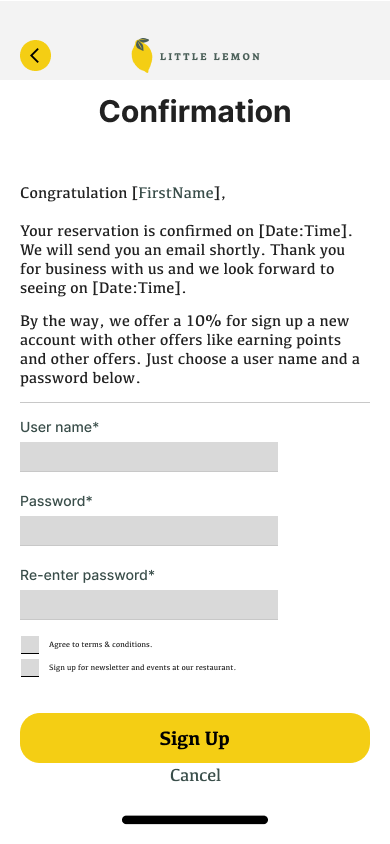Click the Re-enter password* label
390x844 pixels.
point(87,575)
